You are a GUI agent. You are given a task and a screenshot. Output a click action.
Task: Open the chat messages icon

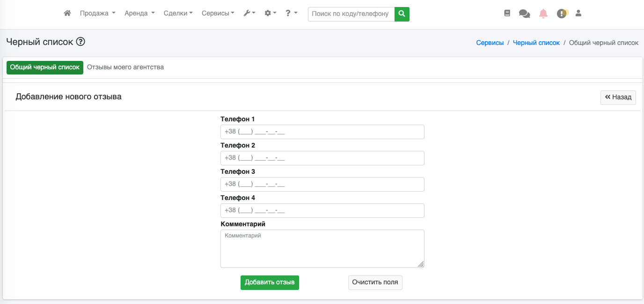tap(525, 14)
